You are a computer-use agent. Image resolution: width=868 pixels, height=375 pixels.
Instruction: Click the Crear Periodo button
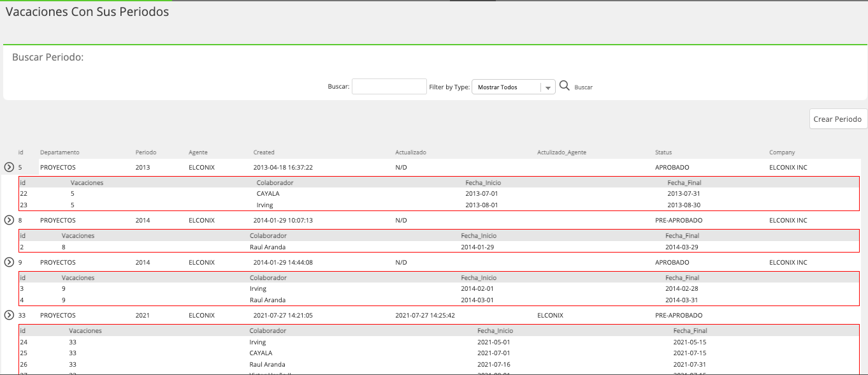point(838,119)
